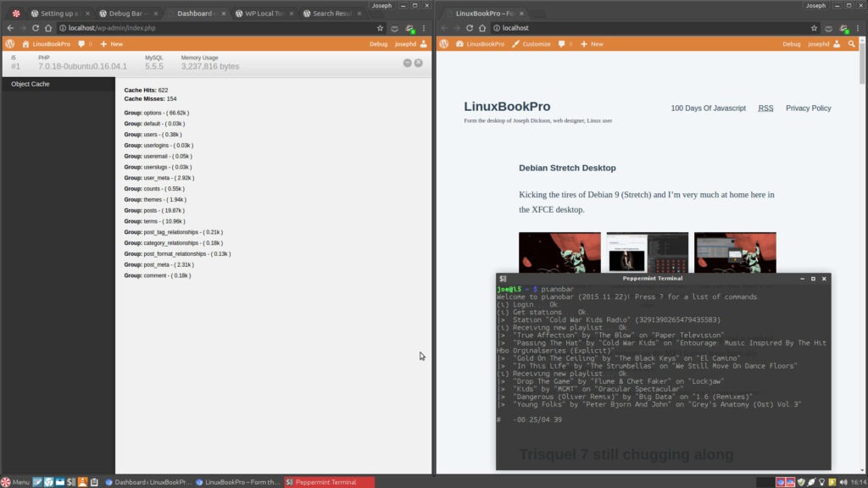Viewport: 868px width, 488px height.
Task: Click extension icon with green badge, left browser
Action: point(409,28)
